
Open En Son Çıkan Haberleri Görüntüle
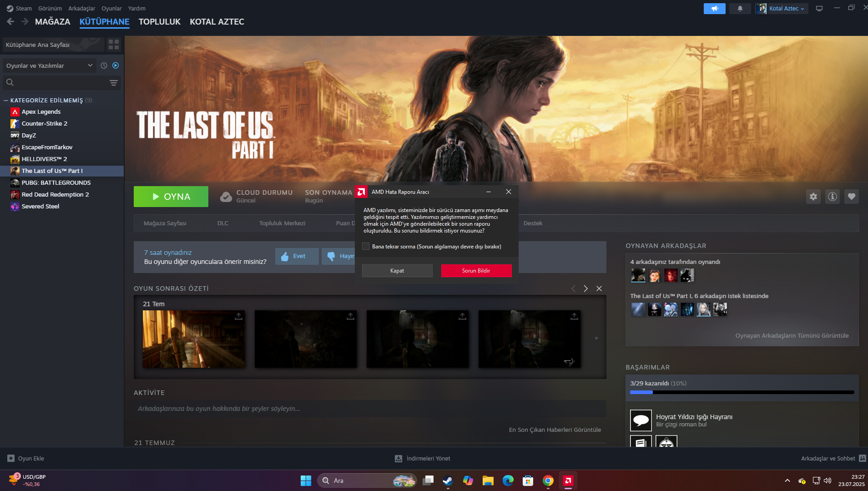point(555,430)
